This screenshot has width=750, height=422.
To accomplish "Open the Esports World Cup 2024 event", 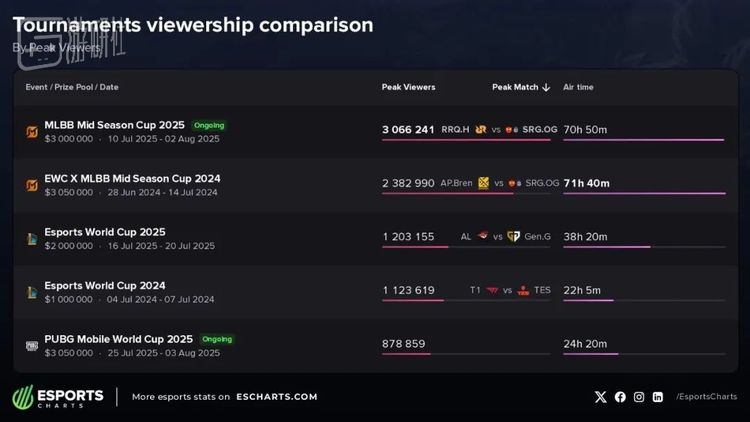I will [104, 285].
